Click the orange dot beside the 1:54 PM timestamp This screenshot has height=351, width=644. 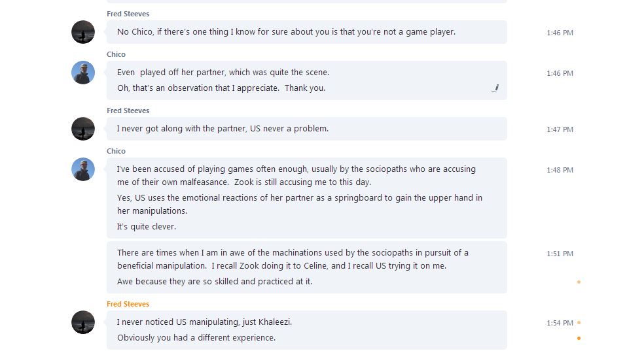pos(579,322)
